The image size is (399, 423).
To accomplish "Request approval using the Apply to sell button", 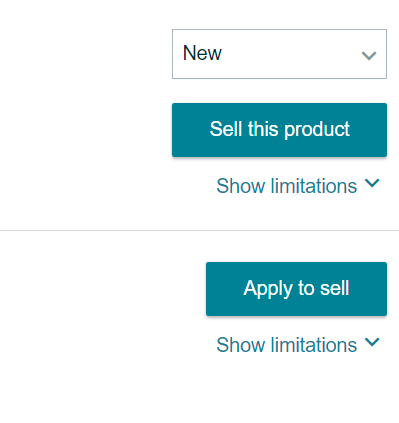I will point(296,289).
